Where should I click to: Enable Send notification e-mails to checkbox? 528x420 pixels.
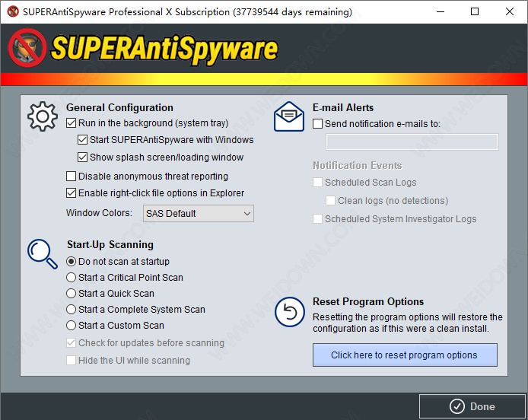[317, 123]
